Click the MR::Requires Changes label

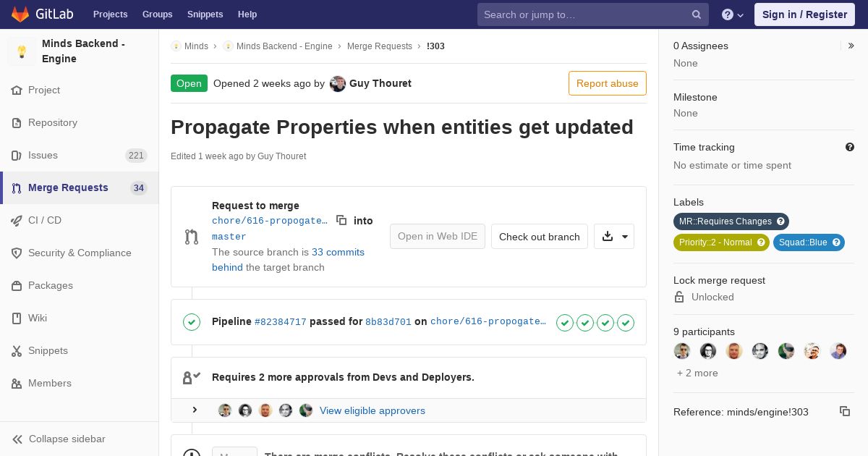(x=731, y=221)
